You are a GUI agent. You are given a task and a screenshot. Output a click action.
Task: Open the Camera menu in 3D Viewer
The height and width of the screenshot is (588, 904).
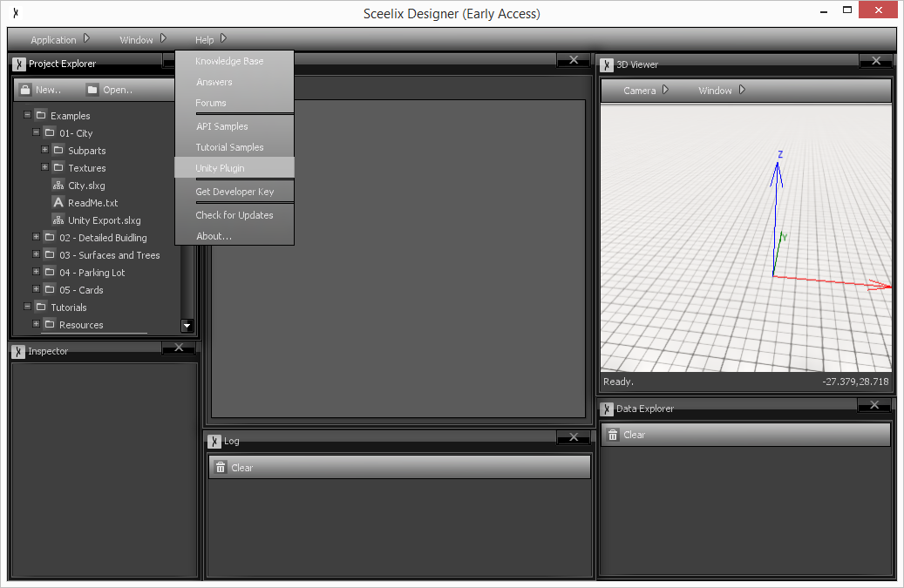pos(646,91)
